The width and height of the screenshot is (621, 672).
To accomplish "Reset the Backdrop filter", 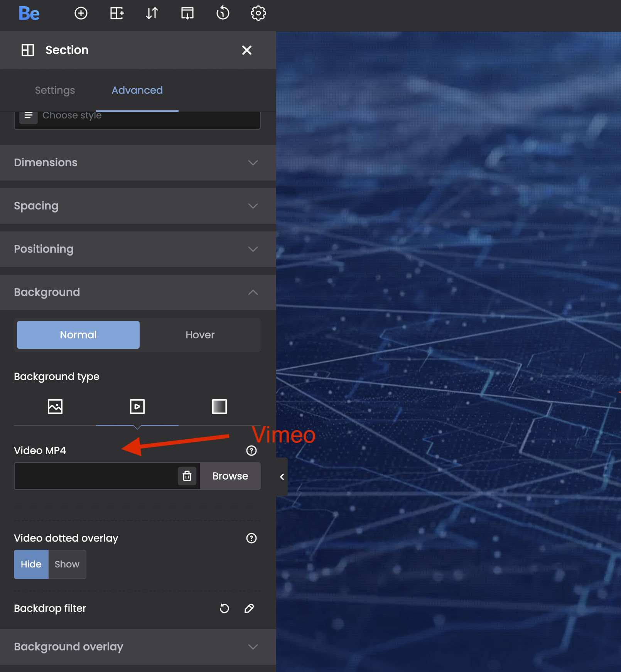I will [x=224, y=608].
